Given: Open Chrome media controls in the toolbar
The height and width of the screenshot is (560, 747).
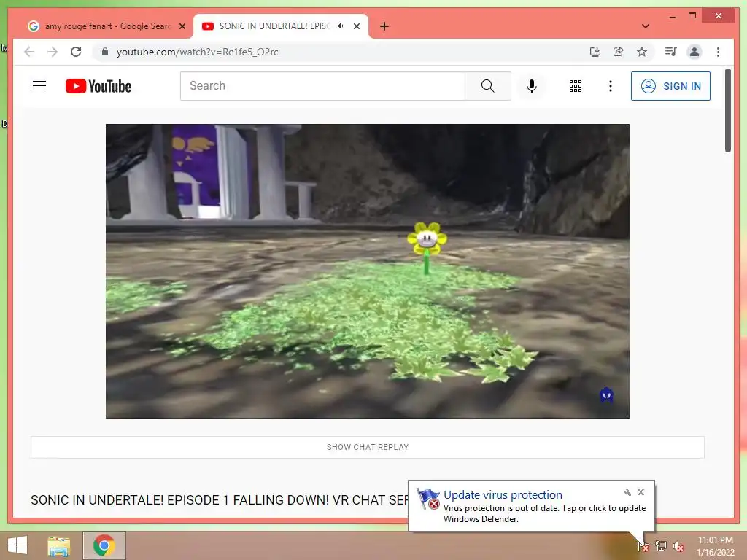Looking at the screenshot, I should [x=671, y=52].
